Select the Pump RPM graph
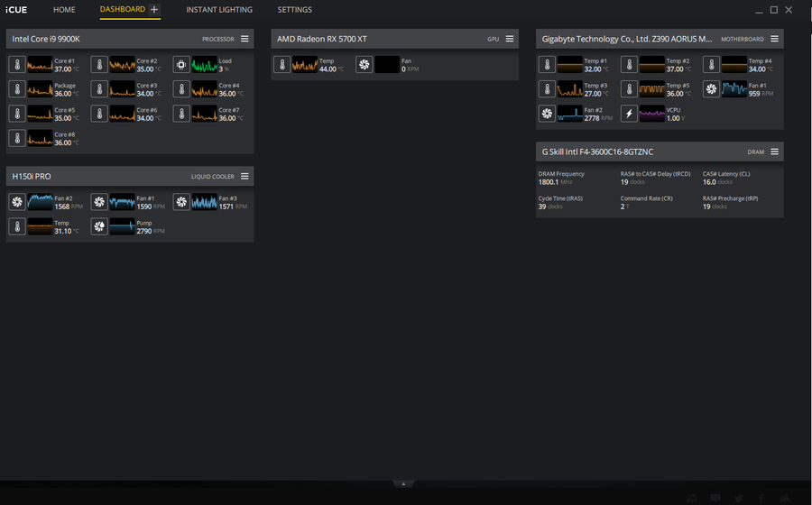The image size is (812, 505). click(x=122, y=226)
